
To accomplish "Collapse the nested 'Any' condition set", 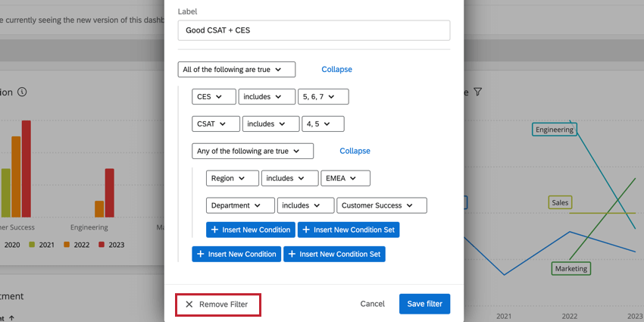I will point(355,151).
